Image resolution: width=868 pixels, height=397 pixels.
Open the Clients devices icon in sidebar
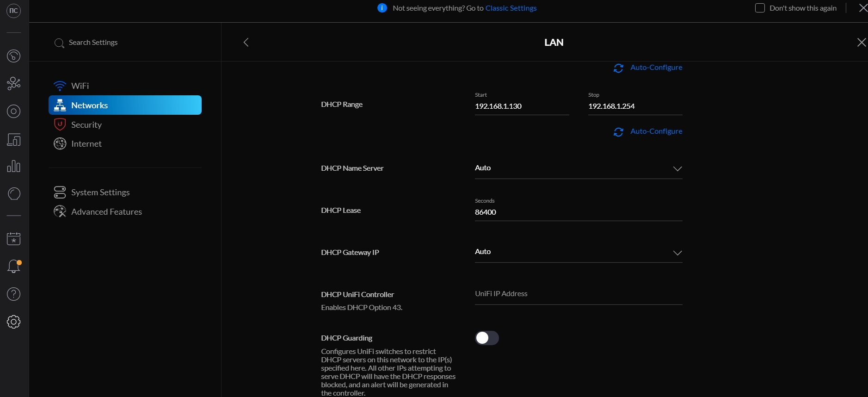click(x=13, y=139)
